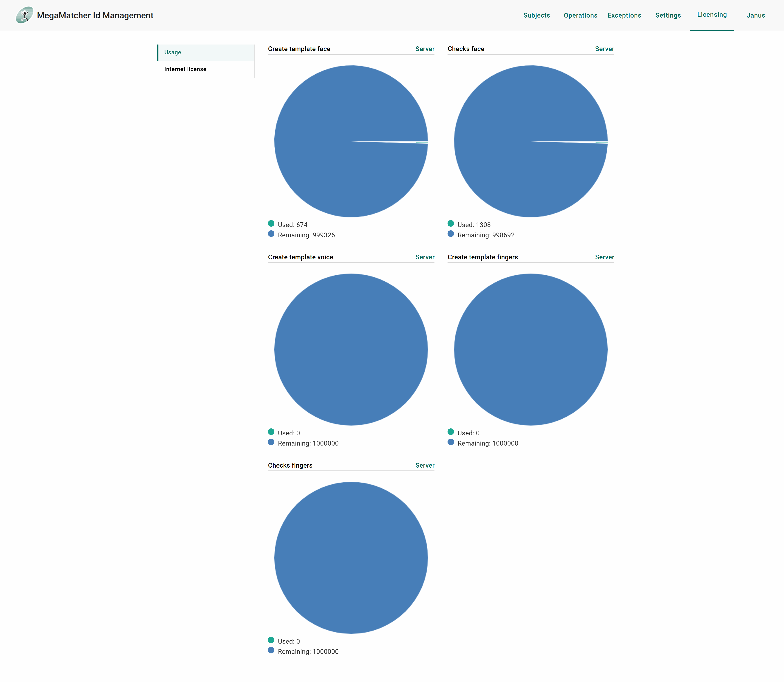784x682 pixels.
Task: Click blue Remaining swatch for Create template face
Action: [271, 234]
